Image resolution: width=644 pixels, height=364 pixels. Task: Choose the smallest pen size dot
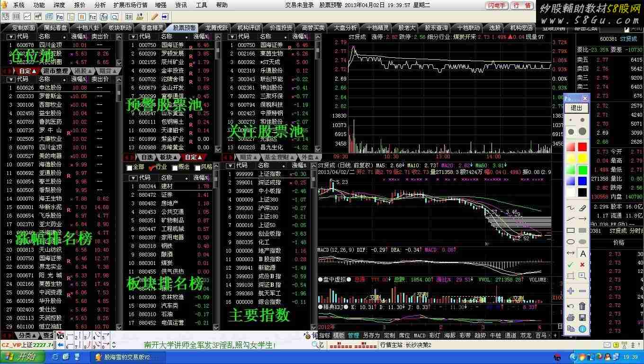point(571,120)
